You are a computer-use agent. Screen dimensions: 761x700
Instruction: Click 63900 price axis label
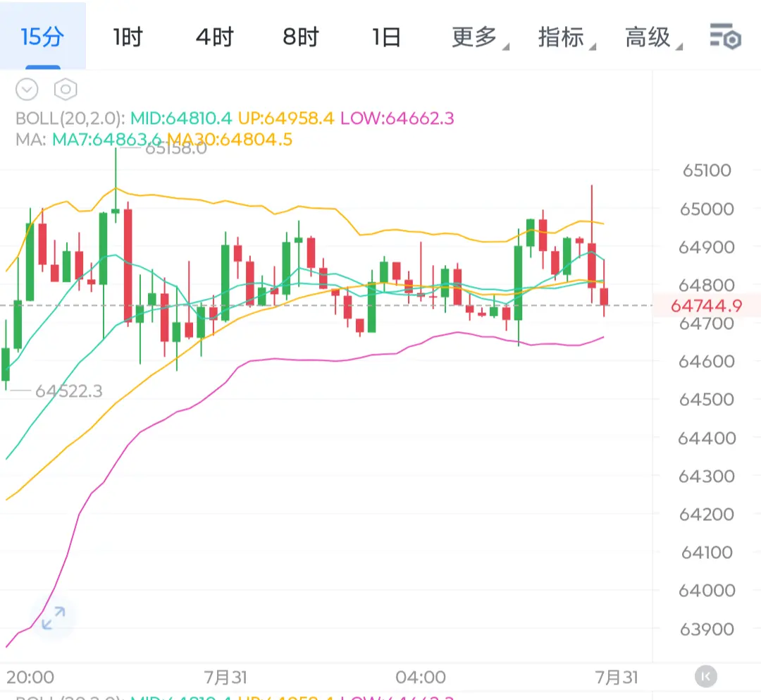coord(706,629)
